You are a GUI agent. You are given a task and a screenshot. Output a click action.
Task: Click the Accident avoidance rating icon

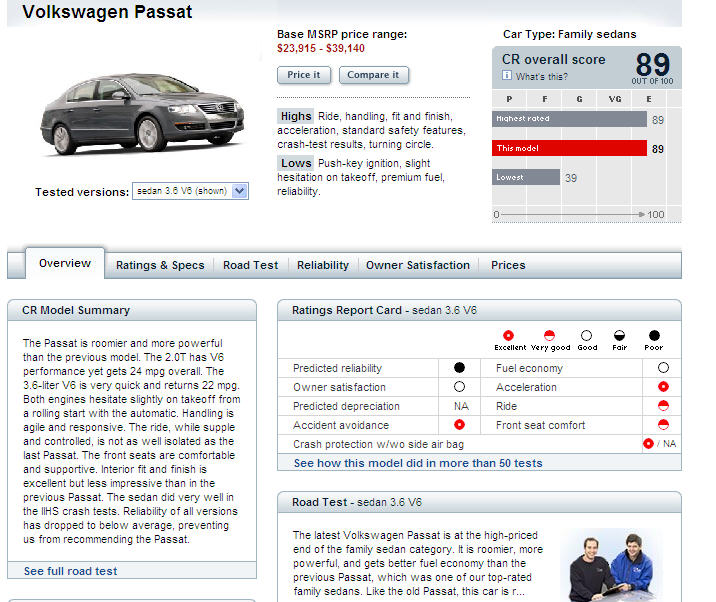point(458,425)
